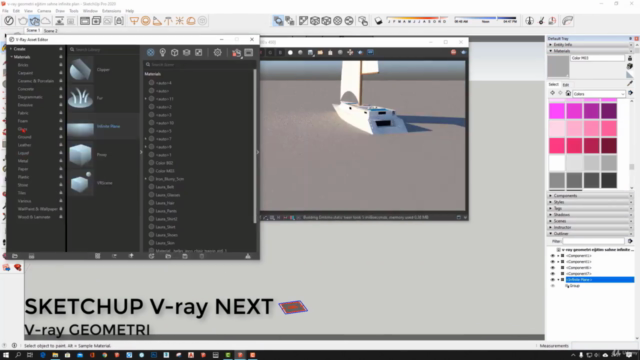Click the Outliner Filter field
Viewport: 640px width, 360px height.
click(593, 241)
